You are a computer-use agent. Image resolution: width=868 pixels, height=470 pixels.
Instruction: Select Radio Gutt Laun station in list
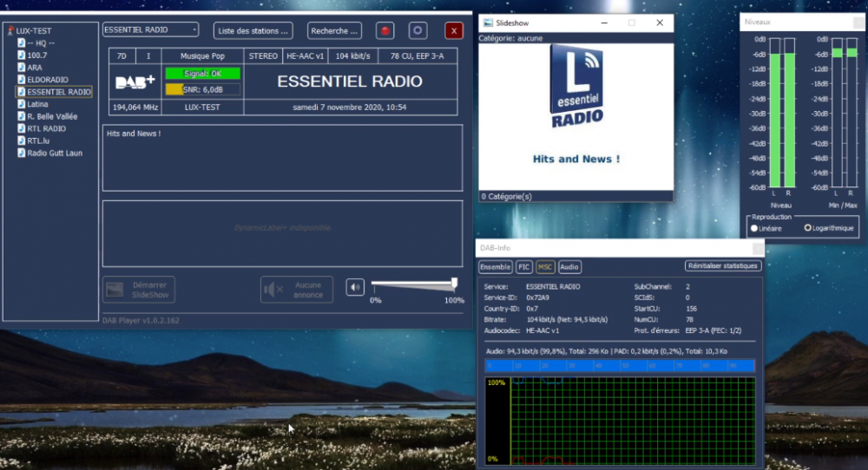point(55,153)
